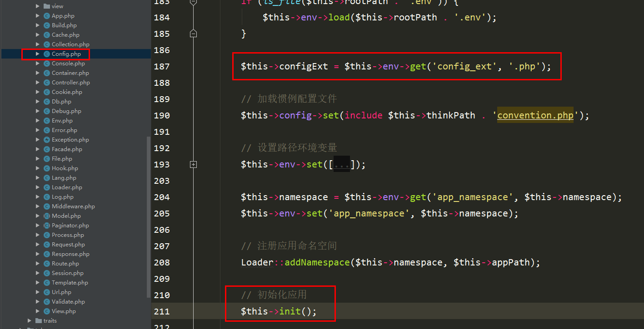
Task: Select Validate.php in the project tree
Action: click(x=68, y=302)
